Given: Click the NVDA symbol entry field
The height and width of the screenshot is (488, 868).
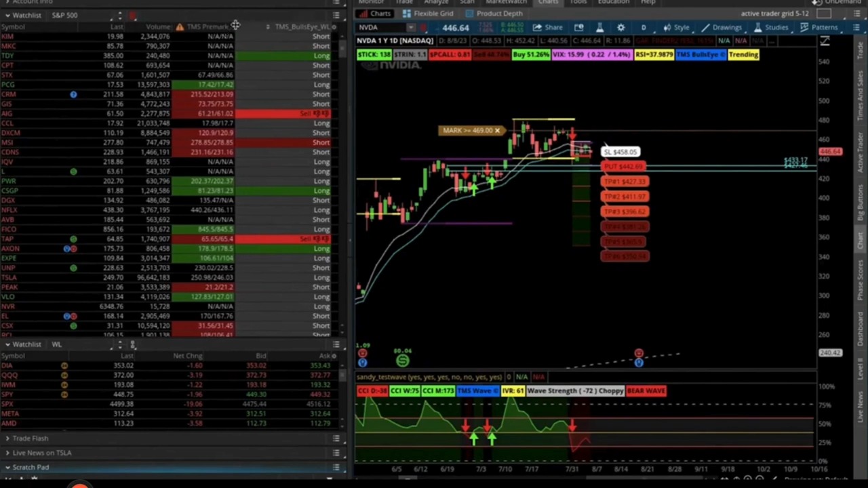Looking at the screenshot, I should 381,28.
